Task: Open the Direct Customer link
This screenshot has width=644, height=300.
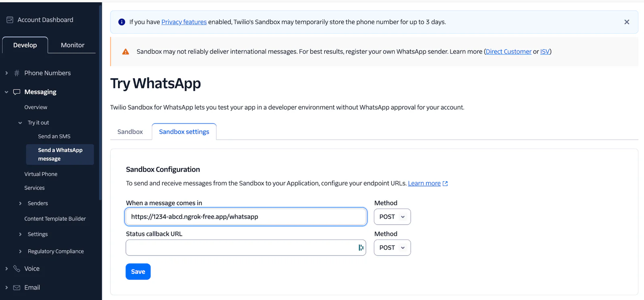Action: [x=508, y=52]
